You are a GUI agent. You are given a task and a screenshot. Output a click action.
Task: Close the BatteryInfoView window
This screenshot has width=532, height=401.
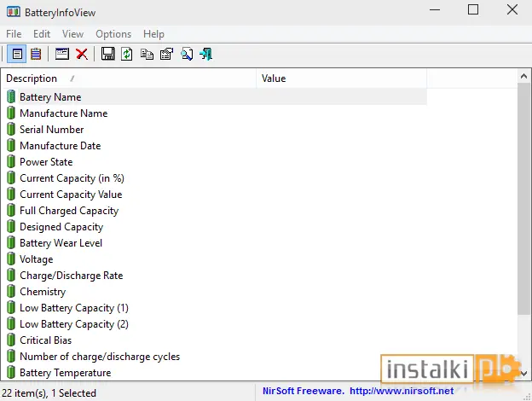tap(512, 9)
